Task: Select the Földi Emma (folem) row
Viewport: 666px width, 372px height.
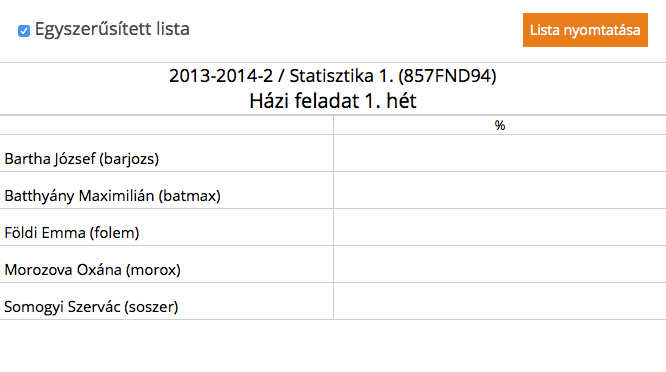Action: pyautogui.click(x=333, y=227)
